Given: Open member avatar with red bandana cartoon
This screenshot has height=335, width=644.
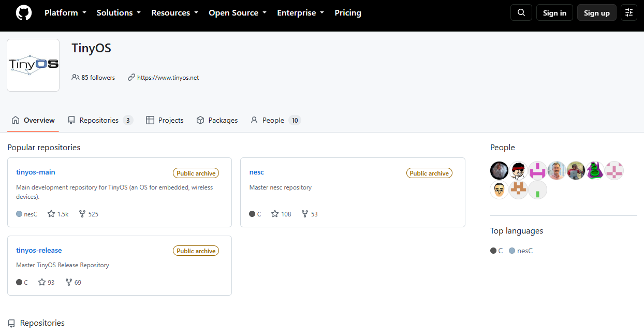Looking at the screenshot, I should (519, 170).
